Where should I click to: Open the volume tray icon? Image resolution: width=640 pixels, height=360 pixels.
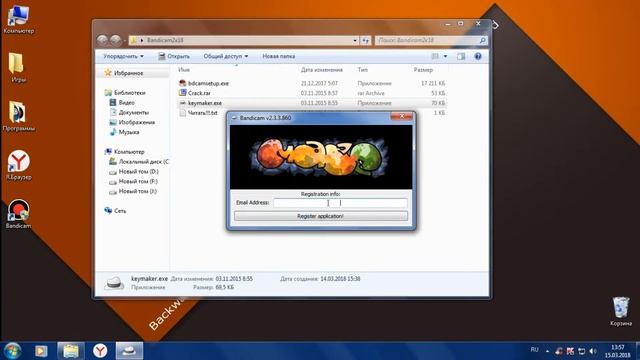tap(593, 351)
